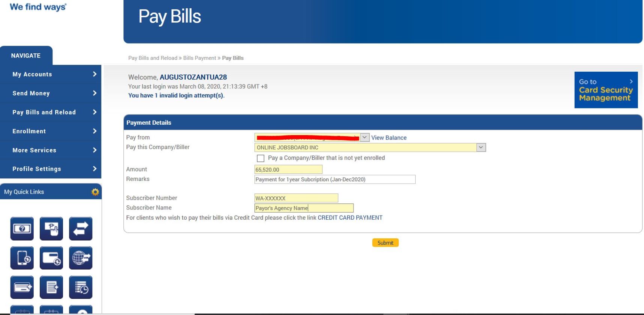
Task: Open the add document quick link icon
Action: point(51,287)
